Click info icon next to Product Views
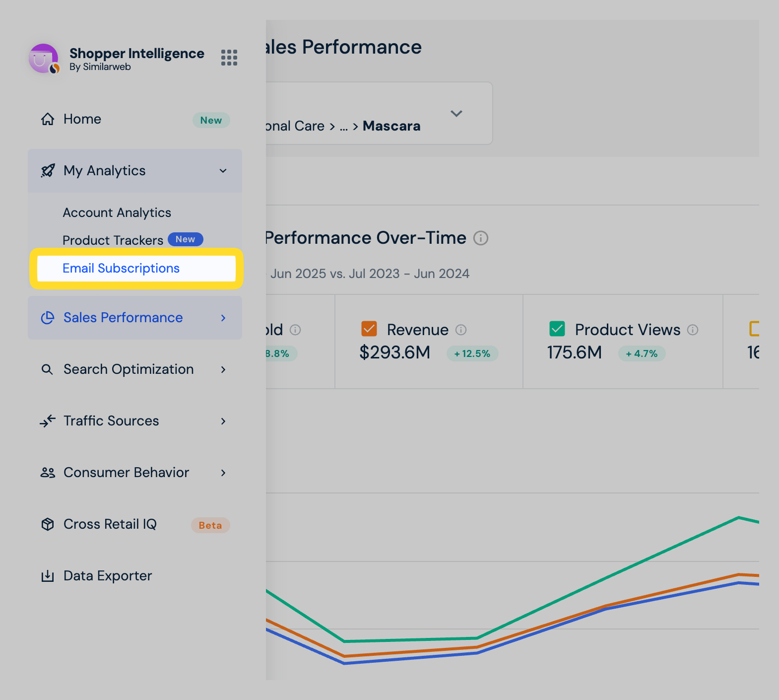This screenshot has height=700, width=779. (693, 330)
